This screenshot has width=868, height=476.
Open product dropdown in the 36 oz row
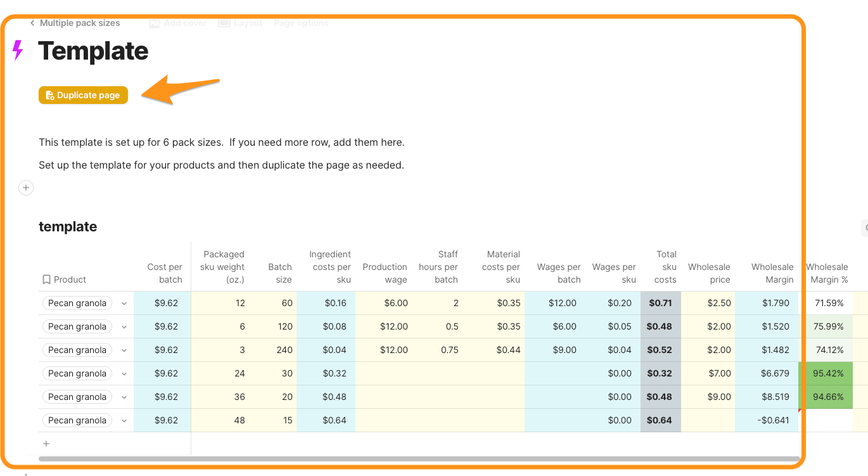click(124, 397)
